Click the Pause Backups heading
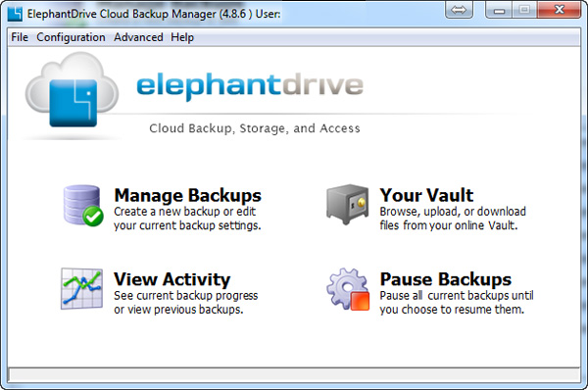The height and width of the screenshot is (390, 588). pos(446,279)
